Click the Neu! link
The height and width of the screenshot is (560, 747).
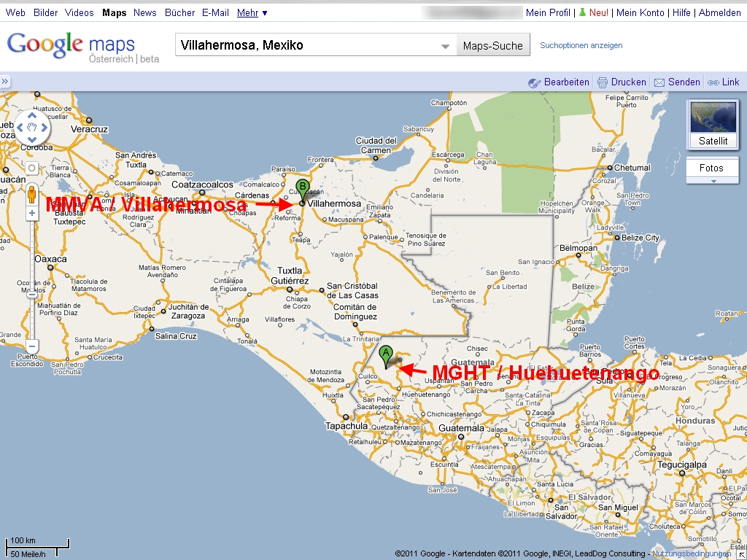point(598,13)
